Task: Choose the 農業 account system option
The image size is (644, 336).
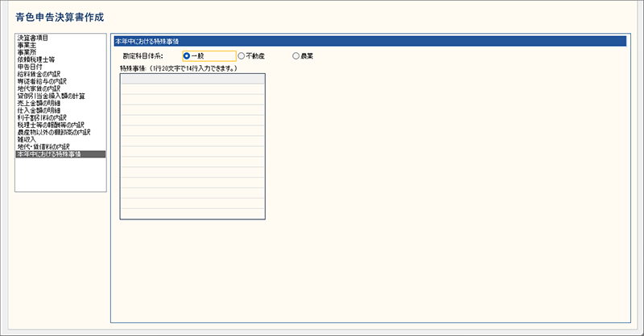Action: coord(296,56)
